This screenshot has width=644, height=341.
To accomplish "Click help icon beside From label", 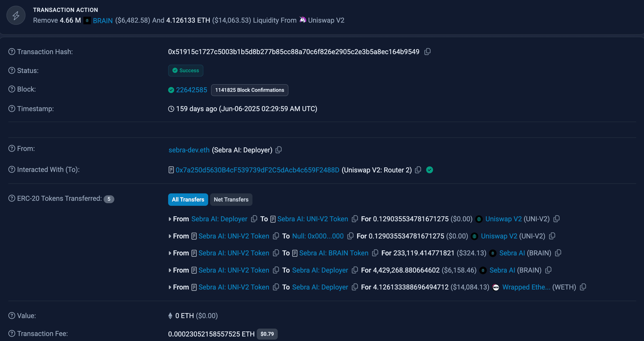I will coord(12,148).
